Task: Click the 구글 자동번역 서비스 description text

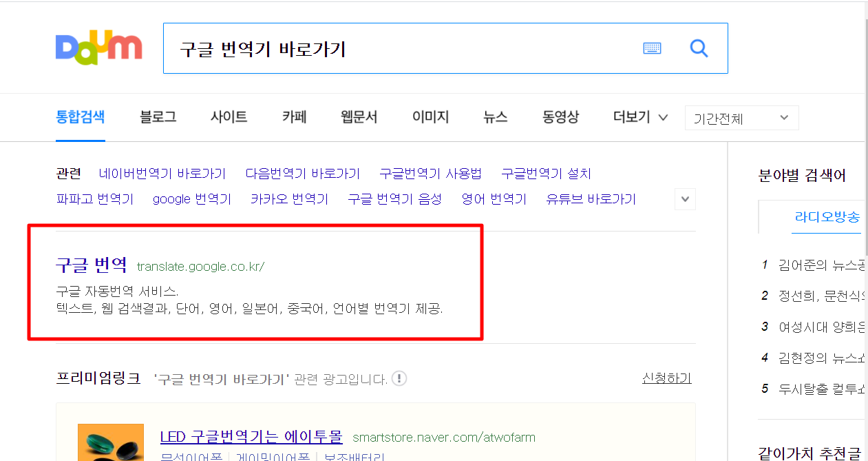Action: point(118,291)
